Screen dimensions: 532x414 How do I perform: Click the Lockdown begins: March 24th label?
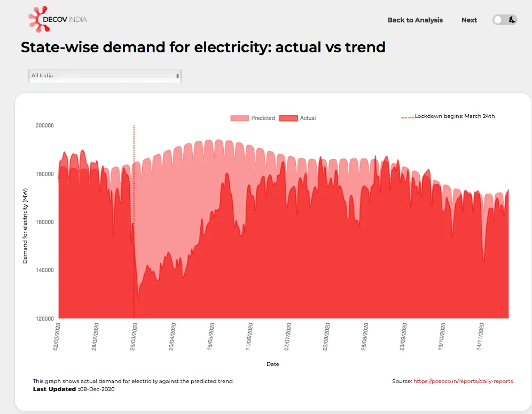pos(455,116)
